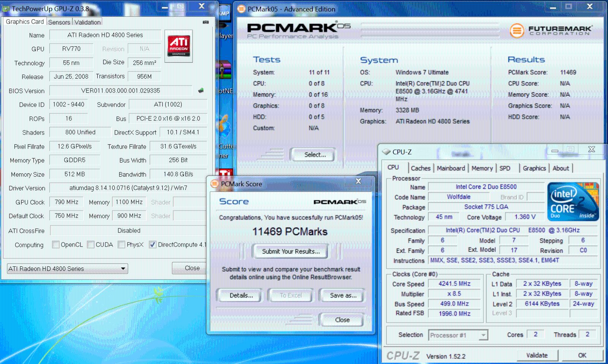This screenshot has width=608, height=364.
Task: Enable the PhysX checkbox
Action: (x=121, y=245)
